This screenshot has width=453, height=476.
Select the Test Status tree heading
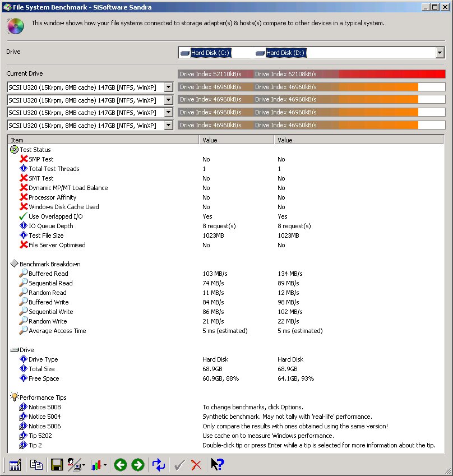tap(35, 150)
